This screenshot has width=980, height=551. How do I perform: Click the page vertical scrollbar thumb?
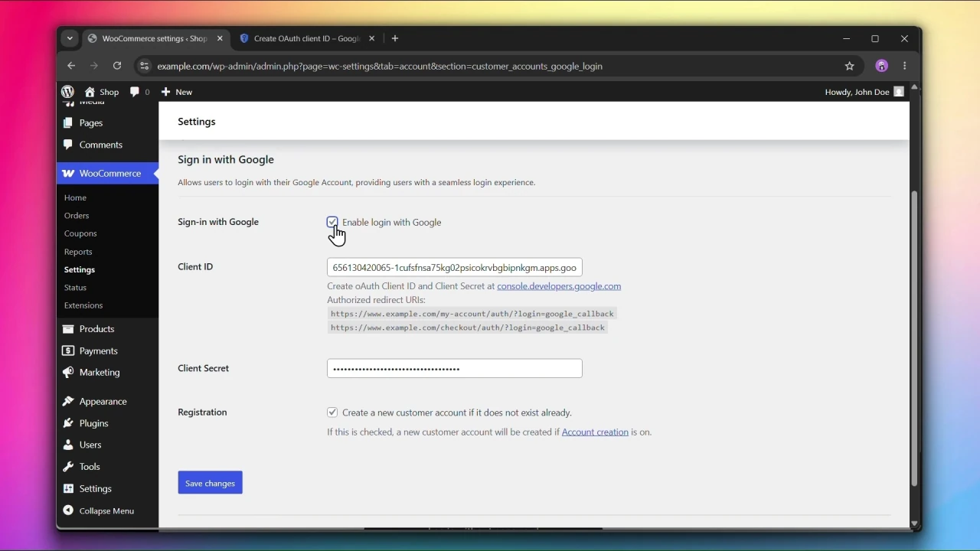coord(914,338)
